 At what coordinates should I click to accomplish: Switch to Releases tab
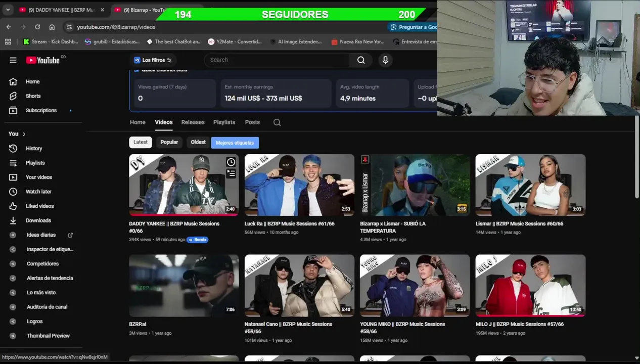click(x=193, y=122)
